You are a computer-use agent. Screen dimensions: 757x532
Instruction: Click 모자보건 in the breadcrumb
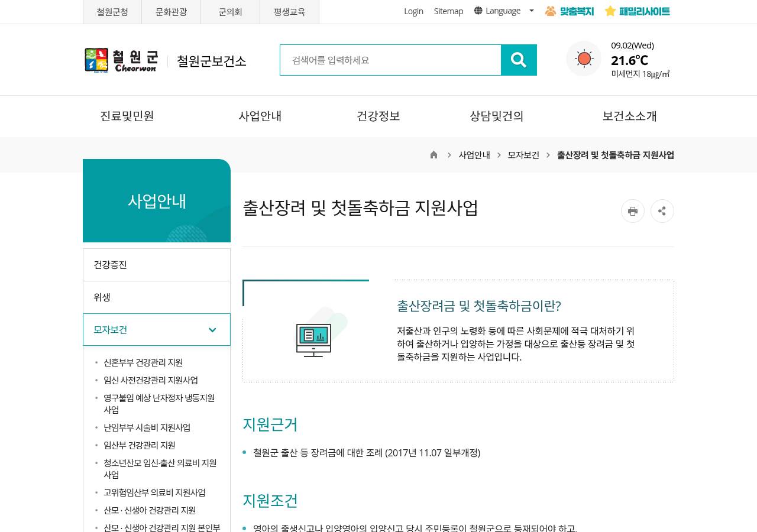tap(523, 155)
